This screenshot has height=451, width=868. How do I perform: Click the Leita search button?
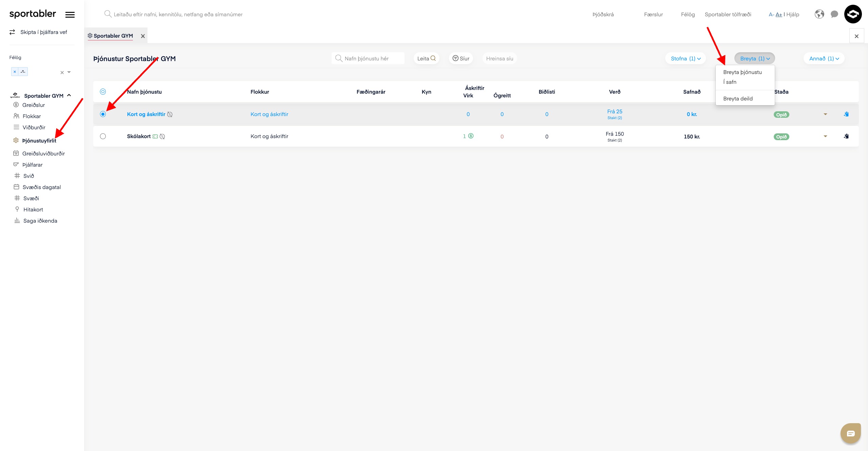pyautogui.click(x=426, y=59)
